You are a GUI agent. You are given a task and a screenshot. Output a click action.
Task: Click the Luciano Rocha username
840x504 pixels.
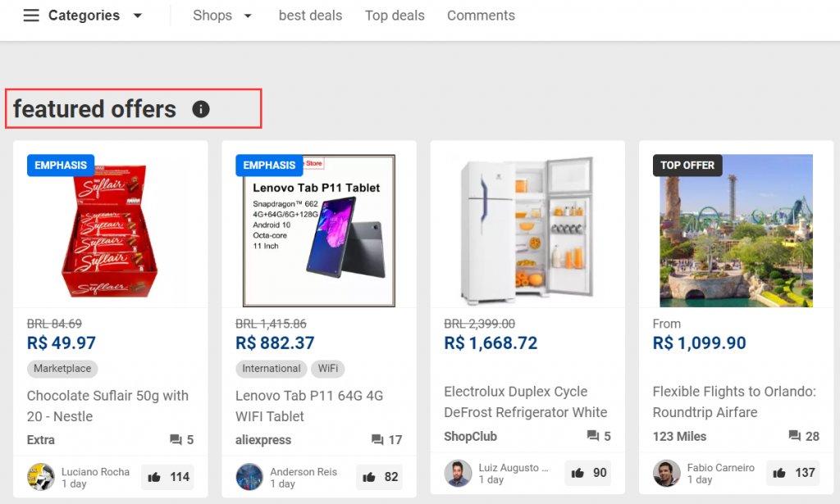(95, 472)
